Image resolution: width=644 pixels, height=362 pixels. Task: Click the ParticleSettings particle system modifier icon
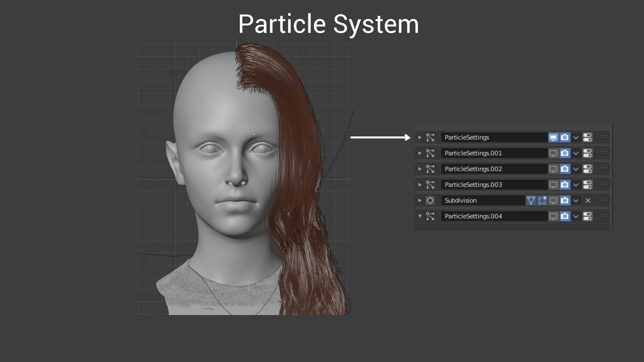[x=430, y=137]
